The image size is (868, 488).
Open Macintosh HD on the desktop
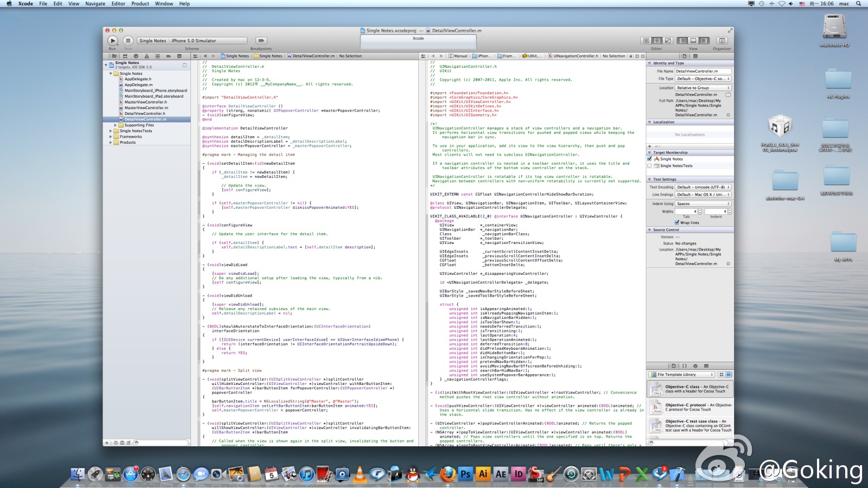coord(834,30)
